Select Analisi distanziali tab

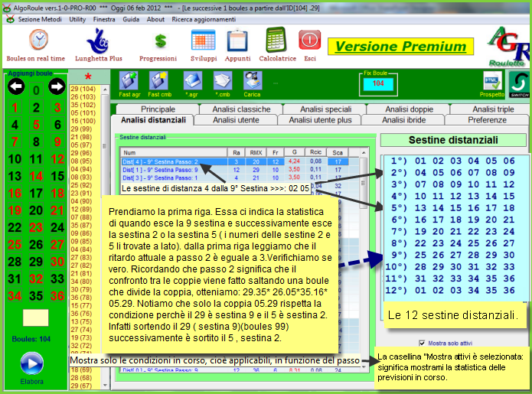click(x=153, y=120)
